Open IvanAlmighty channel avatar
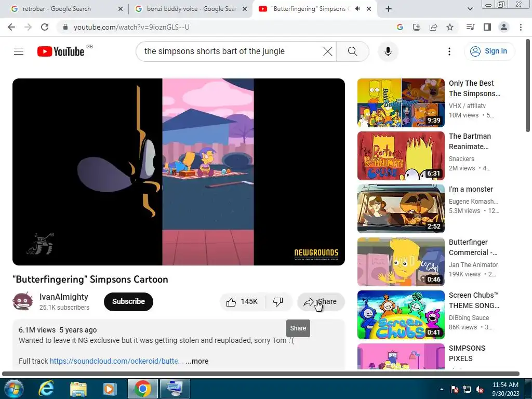The image size is (532, 399). click(x=23, y=301)
